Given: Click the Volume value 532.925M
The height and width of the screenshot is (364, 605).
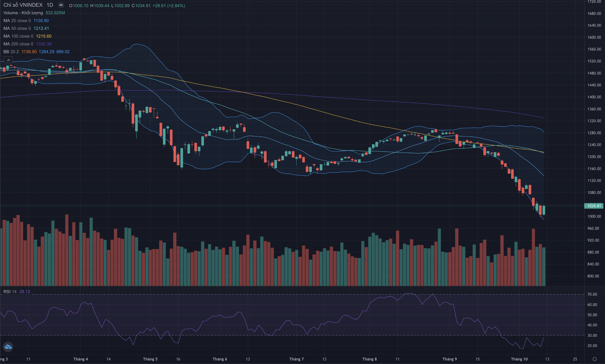Looking at the screenshot, I should (x=55, y=13).
